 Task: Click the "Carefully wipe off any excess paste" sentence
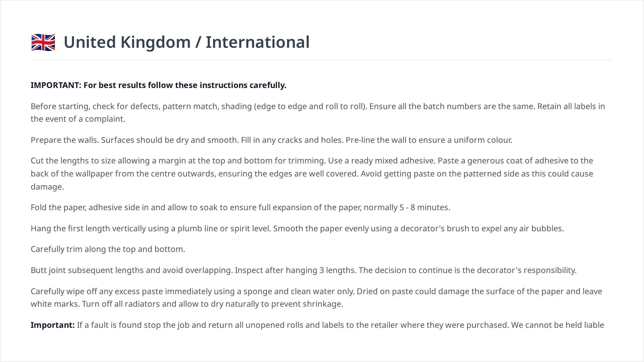click(192, 292)
